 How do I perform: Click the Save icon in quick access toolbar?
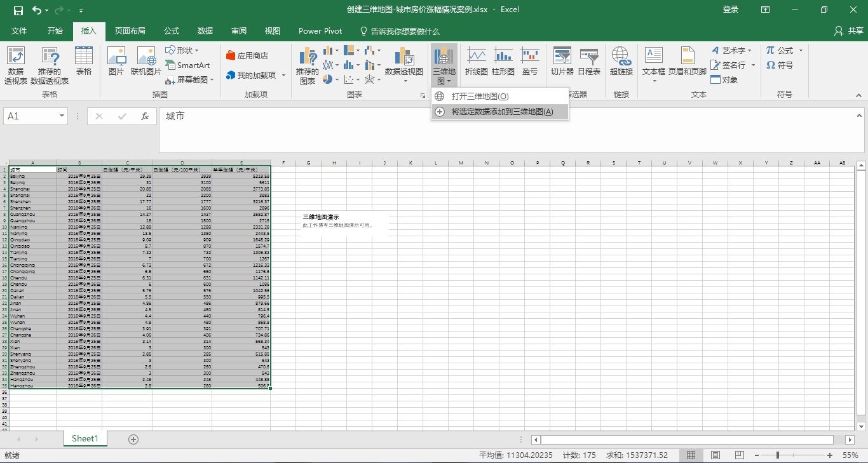[18, 10]
